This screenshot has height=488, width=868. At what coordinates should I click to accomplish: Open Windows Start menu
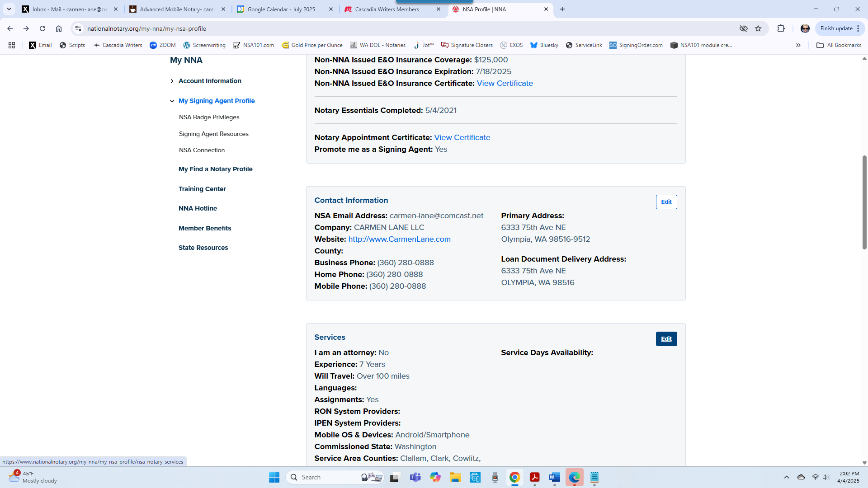[274, 477]
